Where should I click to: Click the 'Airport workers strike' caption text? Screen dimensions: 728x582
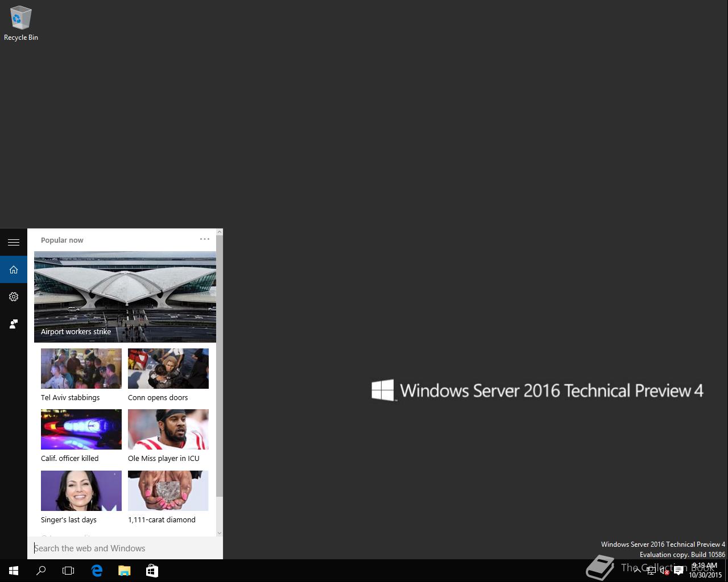[x=76, y=331]
